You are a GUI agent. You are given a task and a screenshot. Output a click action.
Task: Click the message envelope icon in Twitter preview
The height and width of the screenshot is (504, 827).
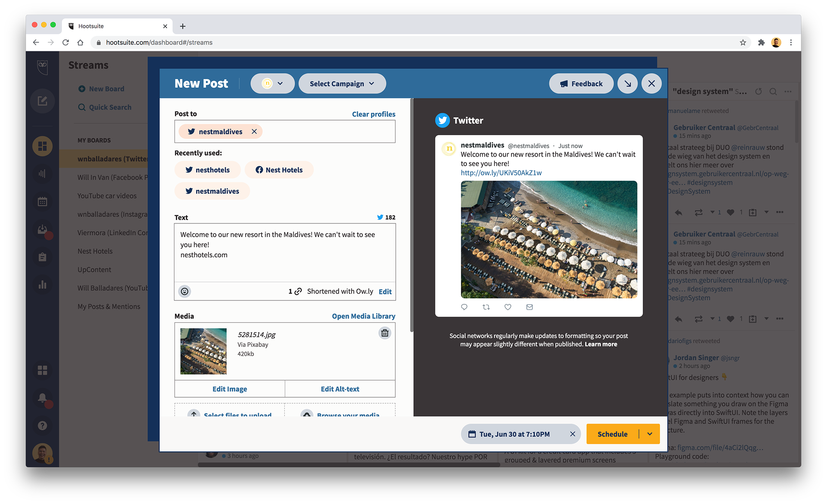[529, 307]
